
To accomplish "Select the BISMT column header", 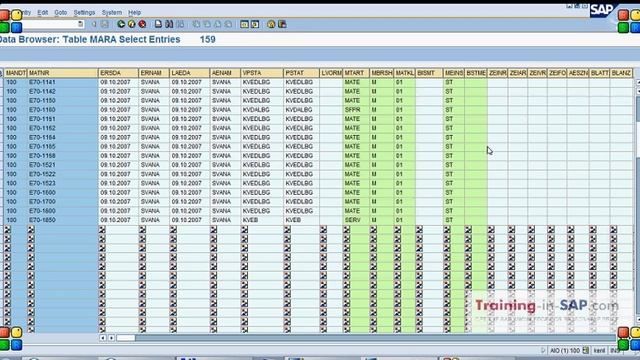I will point(429,73).
